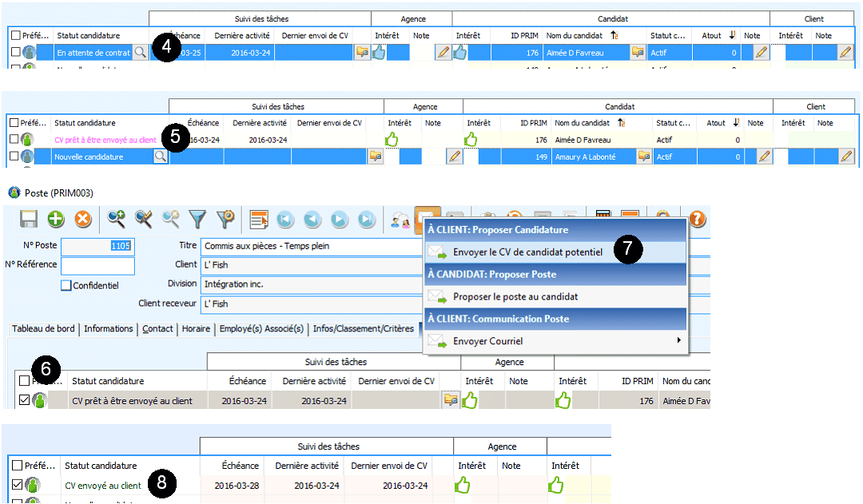863x504 pixels.
Task: Click agency thumbs-up on CV envoyé au client row
Action: click(x=463, y=485)
